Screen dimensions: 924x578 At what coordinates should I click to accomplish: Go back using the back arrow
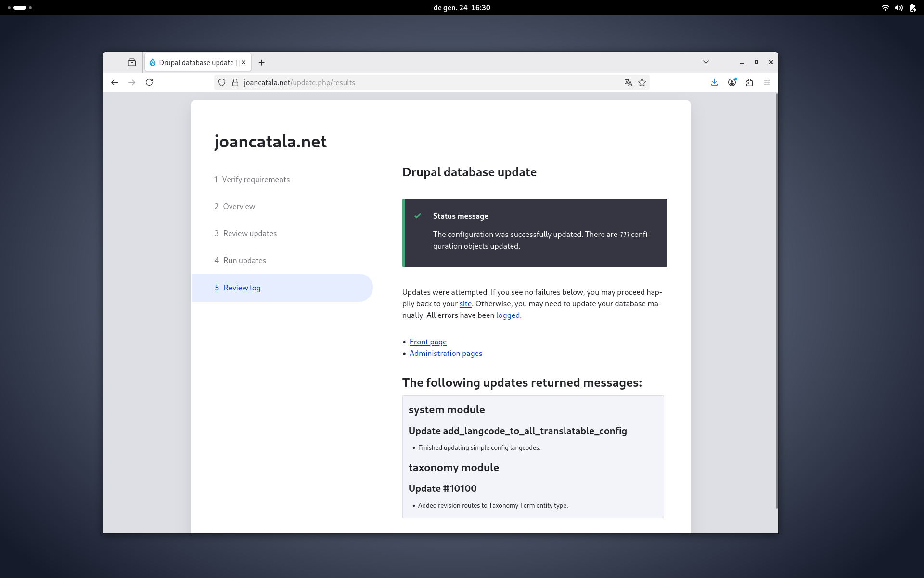pos(114,82)
